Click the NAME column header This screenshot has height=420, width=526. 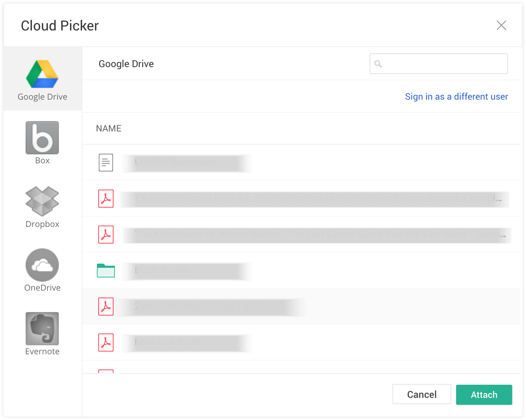coord(108,128)
